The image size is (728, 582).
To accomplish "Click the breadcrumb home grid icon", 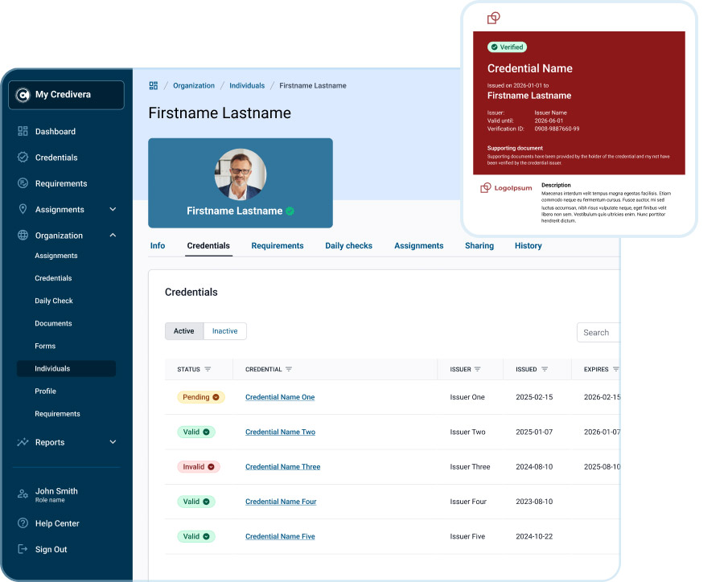I will pyautogui.click(x=153, y=86).
